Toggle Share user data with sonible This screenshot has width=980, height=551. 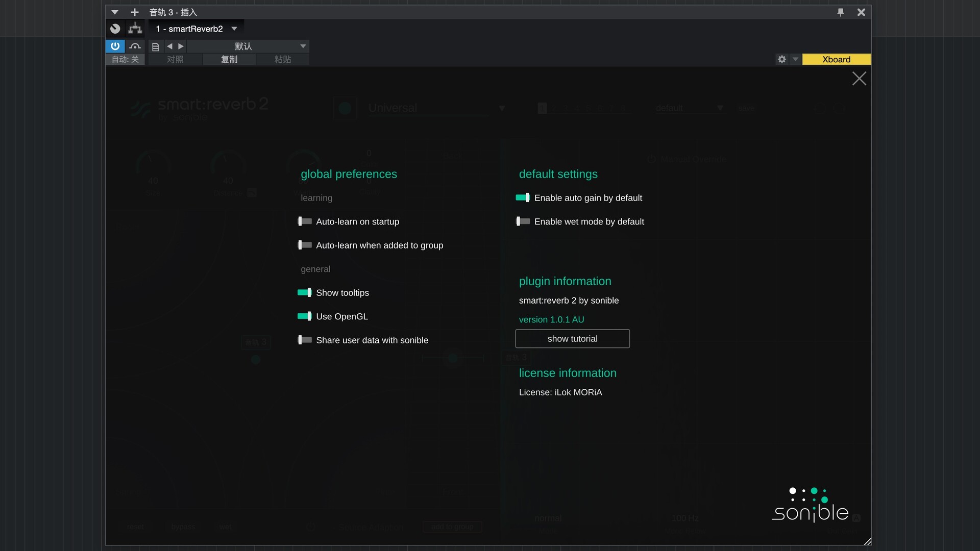(x=305, y=340)
